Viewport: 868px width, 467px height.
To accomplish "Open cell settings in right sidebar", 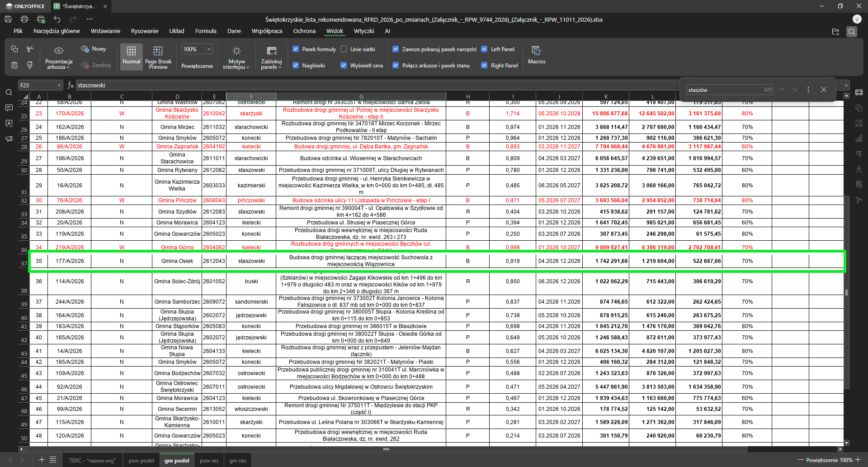I will coord(859,93).
